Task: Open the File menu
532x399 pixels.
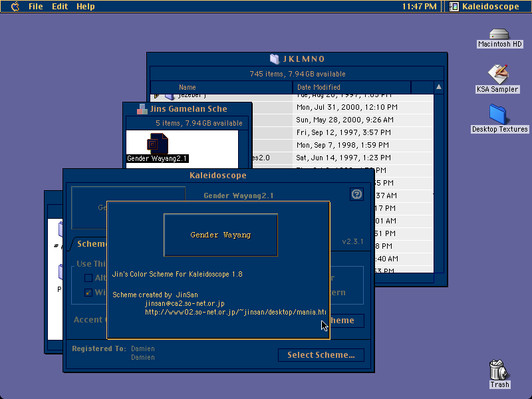Action: [x=36, y=7]
